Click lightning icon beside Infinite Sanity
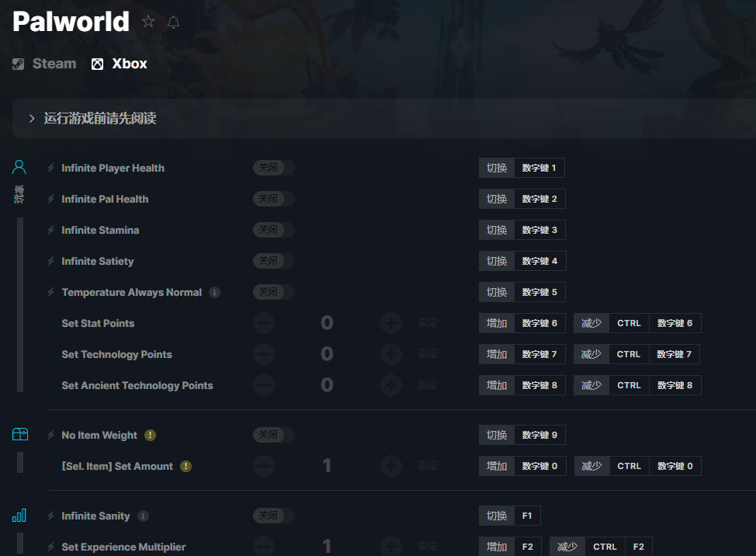The image size is (756, 556). tap(51, 516)
